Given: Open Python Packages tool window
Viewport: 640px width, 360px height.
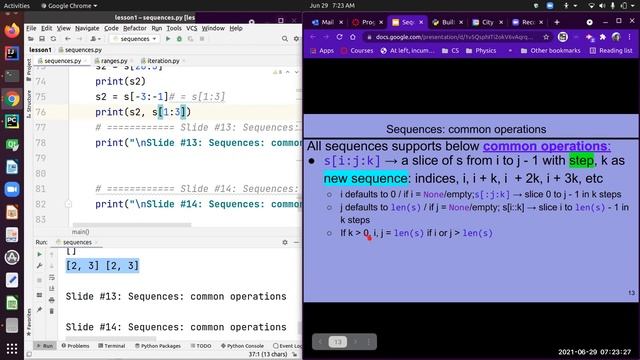Looking at the screenshot, I should [158, 346].
